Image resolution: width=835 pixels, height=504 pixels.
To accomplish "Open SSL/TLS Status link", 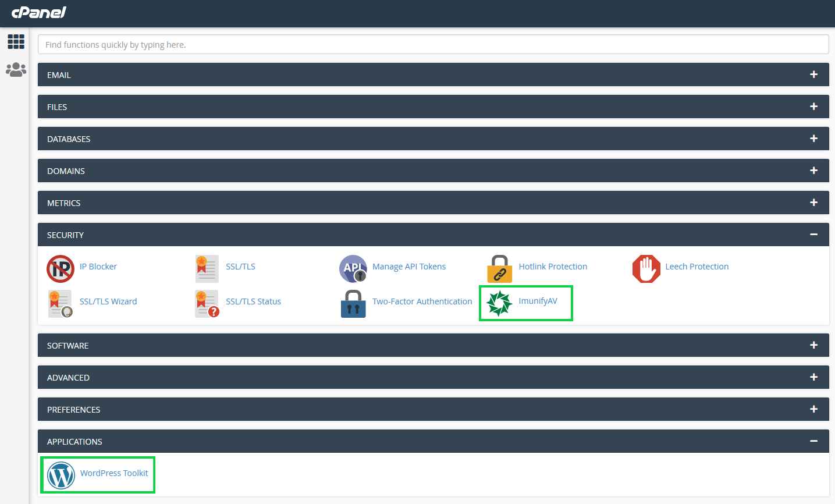I will pyautogui.click(x=253, y=301).
